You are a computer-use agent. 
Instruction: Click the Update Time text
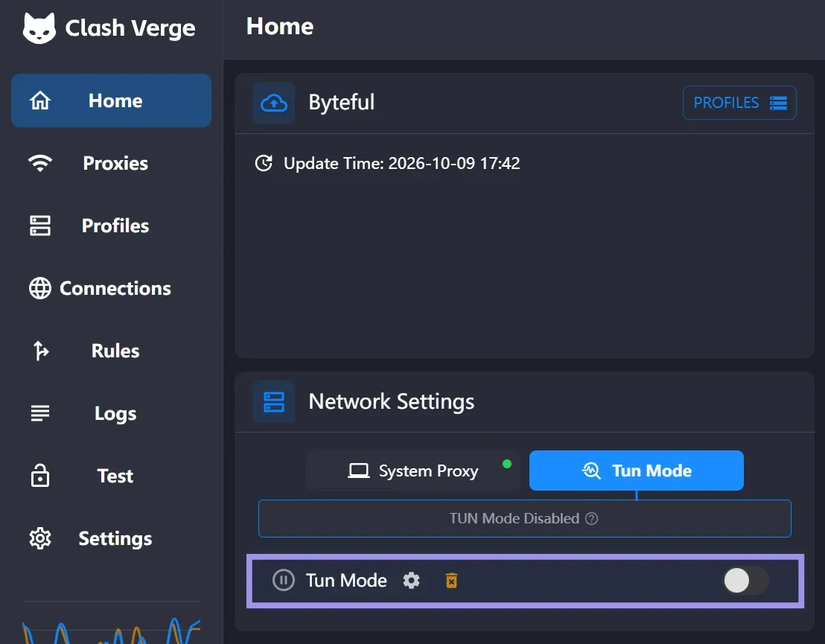pos(401,164)
